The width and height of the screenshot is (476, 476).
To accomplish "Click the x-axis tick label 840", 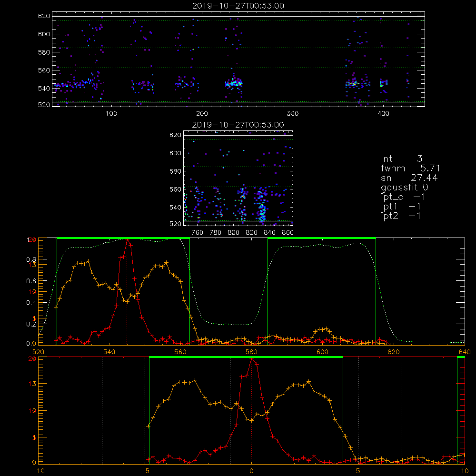I will 269,233.
